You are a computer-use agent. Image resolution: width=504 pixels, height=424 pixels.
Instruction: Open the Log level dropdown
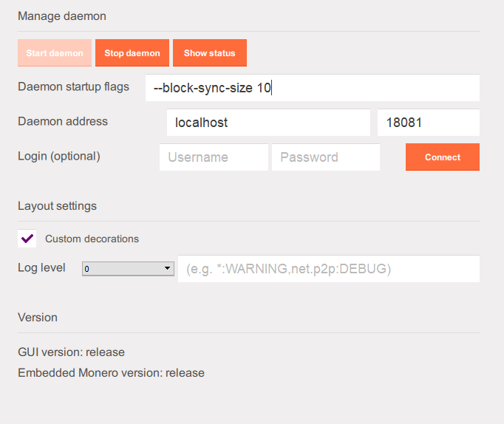(x=128, y=269)
